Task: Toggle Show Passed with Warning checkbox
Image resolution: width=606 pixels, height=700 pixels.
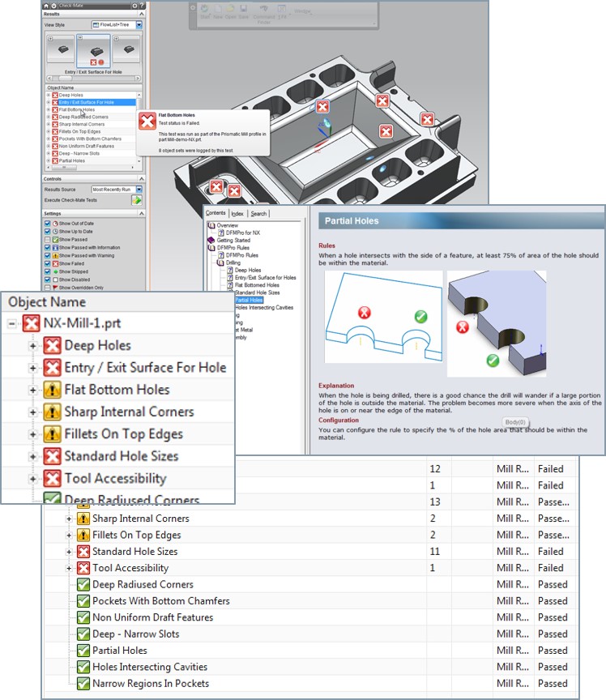Action: 47,255
